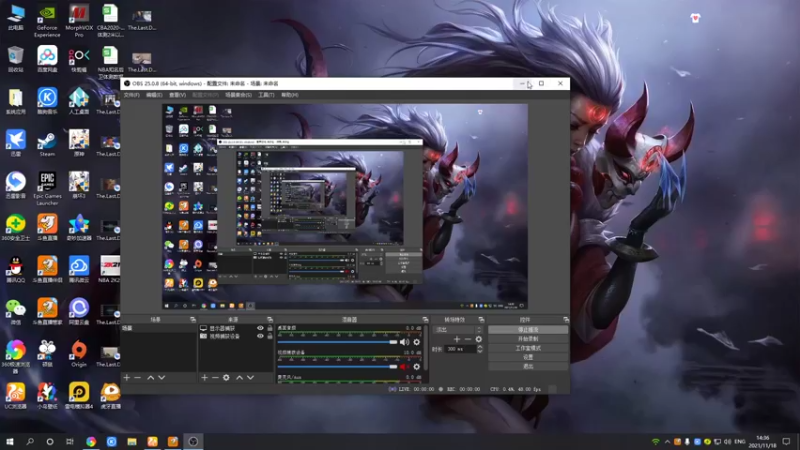Open transition properties gear icon
This screenshot has width=800, height=450.
click(479, 339)
